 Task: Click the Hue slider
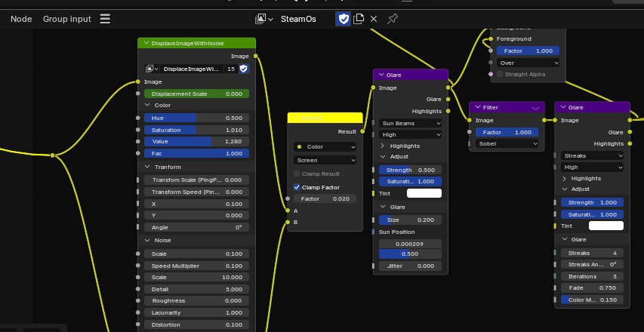[197, 118]
